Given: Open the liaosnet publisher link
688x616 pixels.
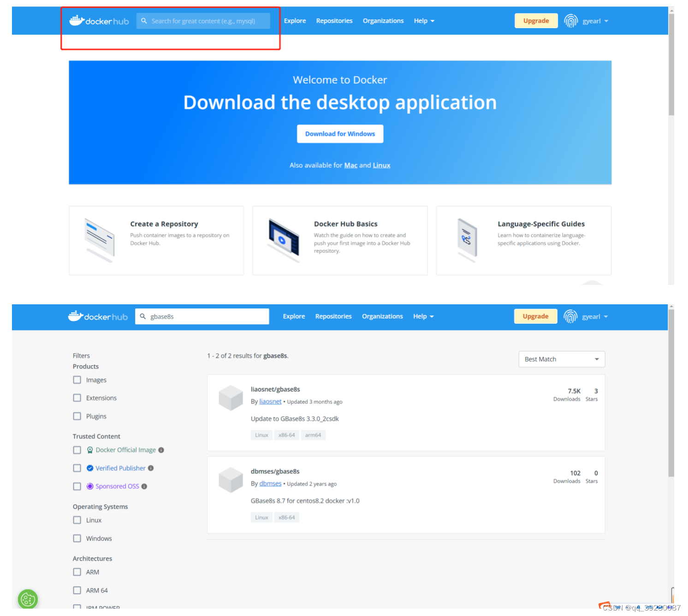Looking at the screenshot, I should 270,402.
